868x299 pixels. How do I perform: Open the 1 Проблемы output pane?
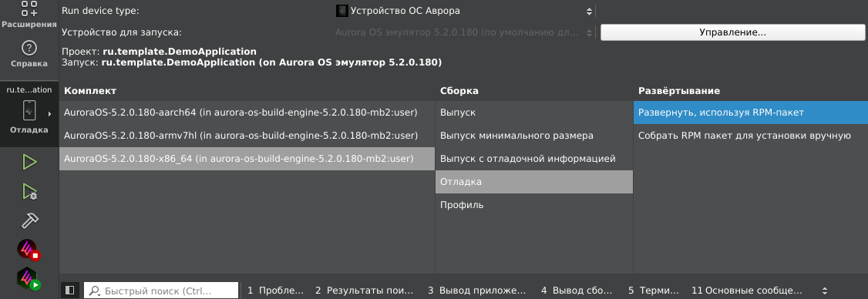pos(276,291)
